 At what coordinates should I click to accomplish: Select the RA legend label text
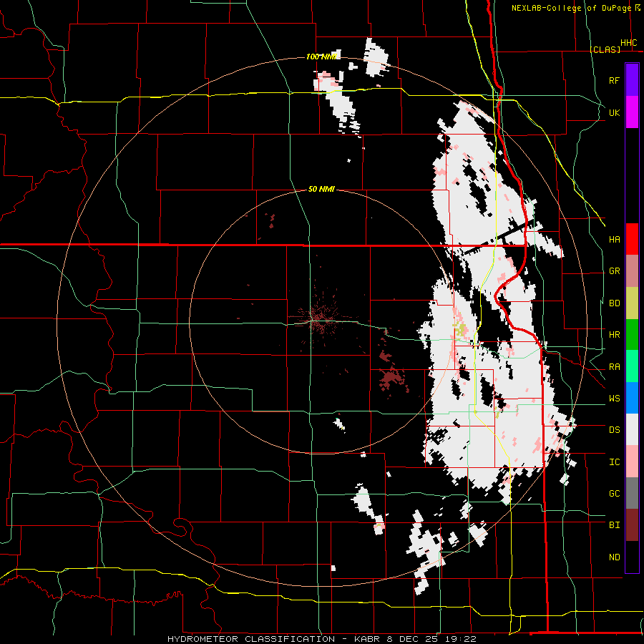(614, 367)
